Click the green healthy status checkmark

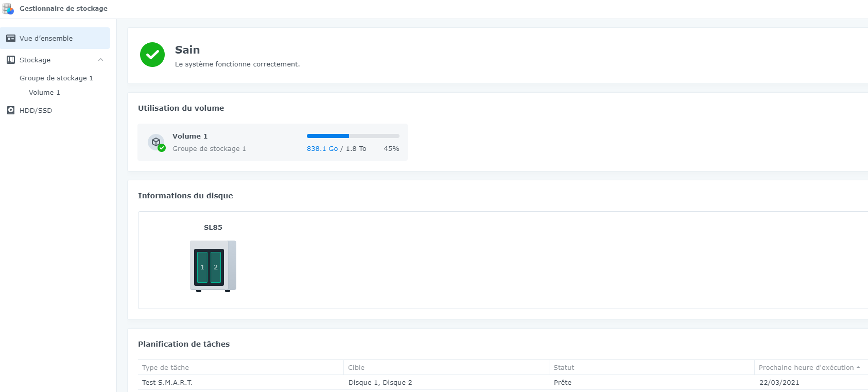pyautogui.click(x=152, y=55)
